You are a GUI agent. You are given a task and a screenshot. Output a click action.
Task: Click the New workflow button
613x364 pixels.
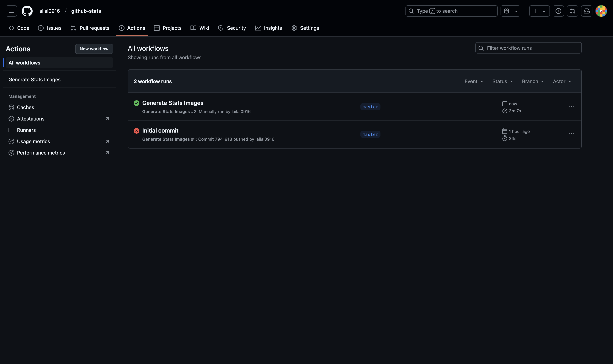pyautogui.click(x=94, y=49)
